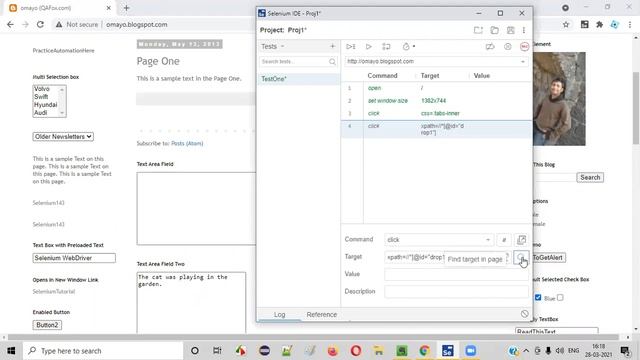Open Selenium IDE more options menu
The image size is (640, 360).
(x=524, y=30)
